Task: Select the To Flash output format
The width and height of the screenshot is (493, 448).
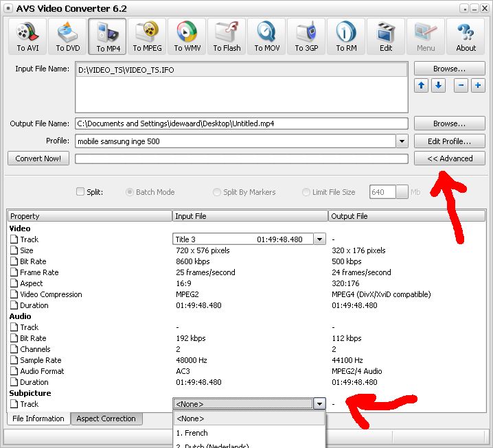Action: 227,36
